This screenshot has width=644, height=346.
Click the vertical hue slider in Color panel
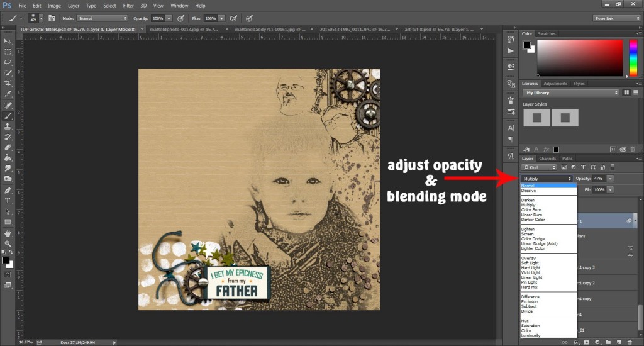click(633, 59)
